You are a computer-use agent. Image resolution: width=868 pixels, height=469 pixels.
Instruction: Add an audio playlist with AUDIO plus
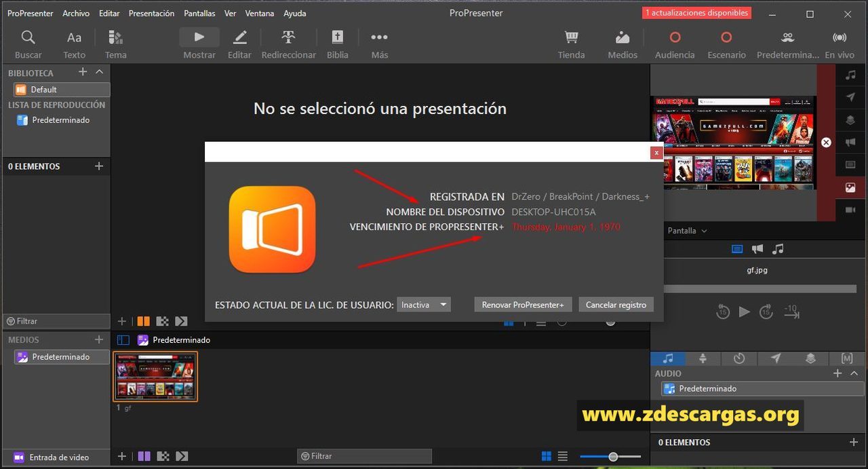coord(837,373)
